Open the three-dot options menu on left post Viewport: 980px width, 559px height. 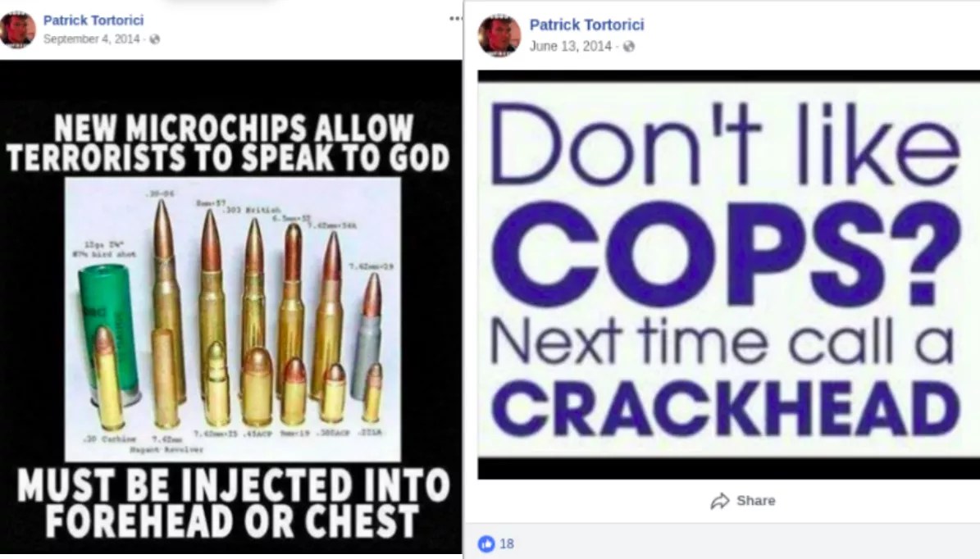(455, 19)
